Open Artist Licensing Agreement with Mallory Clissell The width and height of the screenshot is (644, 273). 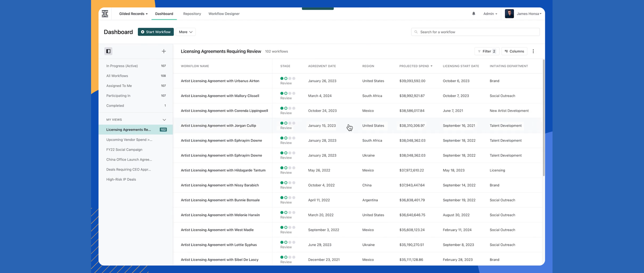220,96
